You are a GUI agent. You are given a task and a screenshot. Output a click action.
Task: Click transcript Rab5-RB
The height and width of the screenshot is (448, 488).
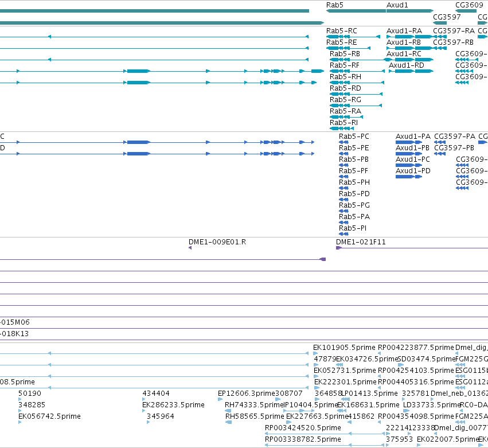coord(345,54)
